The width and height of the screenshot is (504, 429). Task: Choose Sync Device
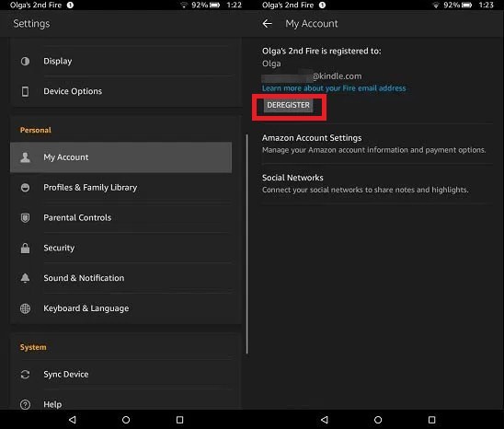(x=120, y=375)
